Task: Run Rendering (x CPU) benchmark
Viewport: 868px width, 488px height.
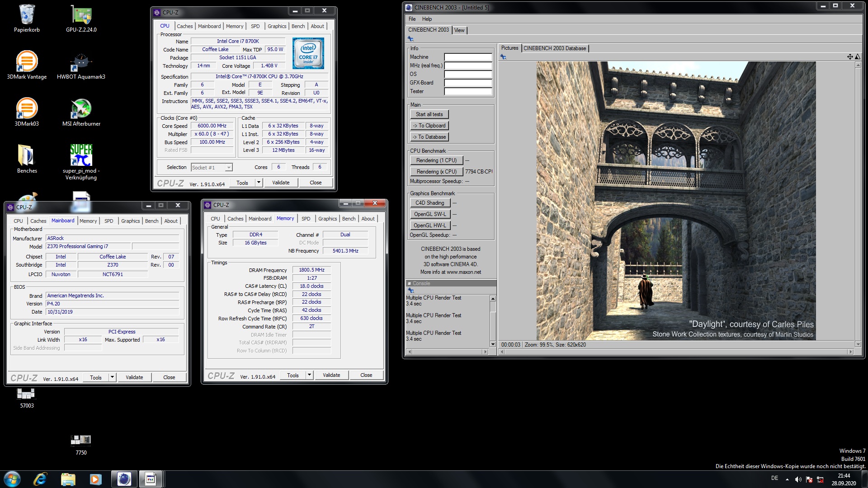Action: (436, 172)
